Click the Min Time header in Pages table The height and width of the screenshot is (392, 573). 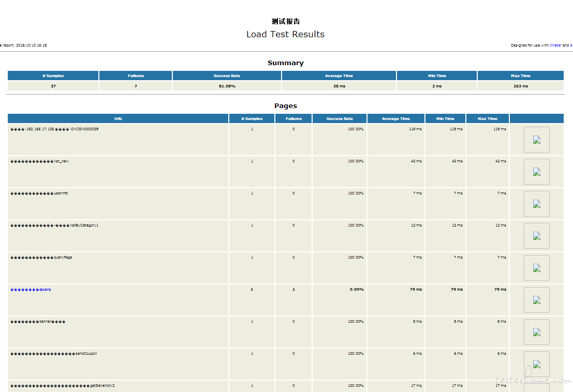(445, 118)
